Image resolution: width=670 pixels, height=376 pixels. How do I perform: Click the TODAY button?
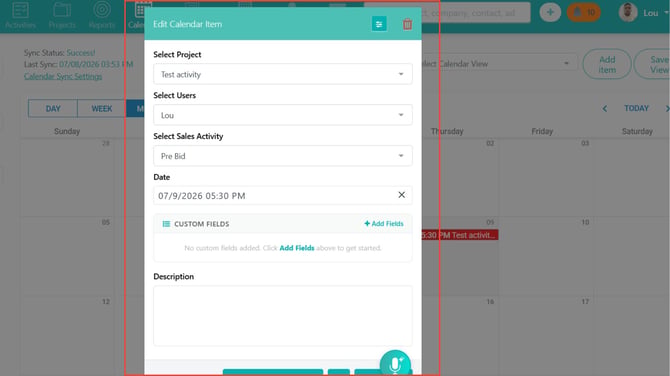(636, 109)
